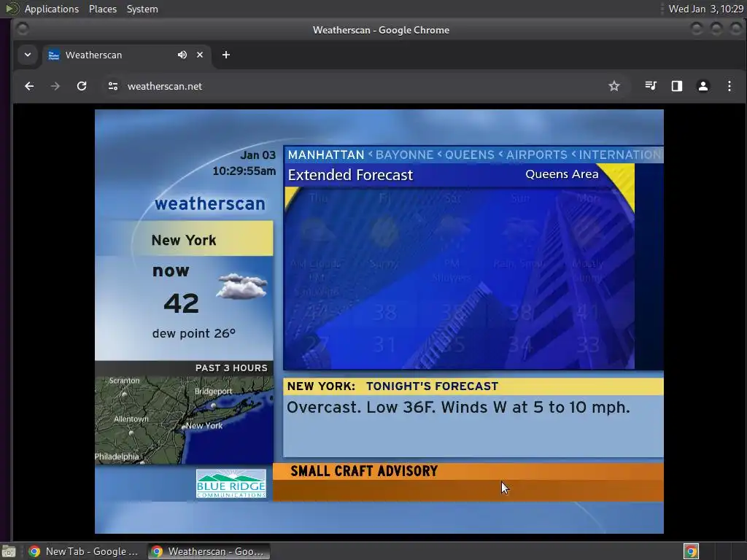Click the Extended Forecast heading
Image resolution: width=747 pixels, height=560 pixels.
pos(350,175)
